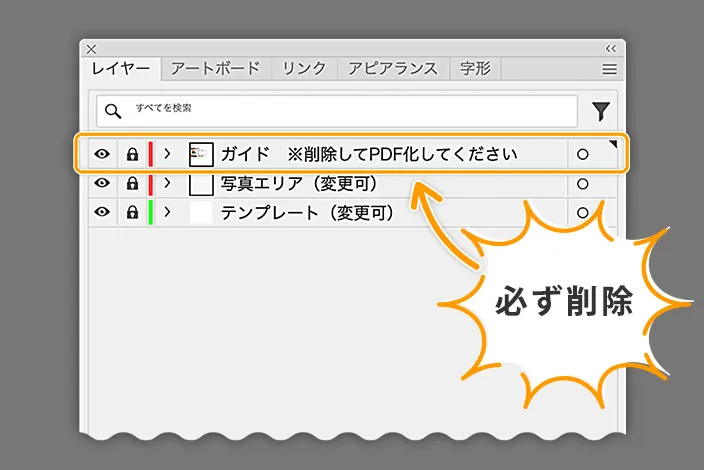Click the 写真エリア layer thumbnail
Screen dimensions: 704x470
201,184
